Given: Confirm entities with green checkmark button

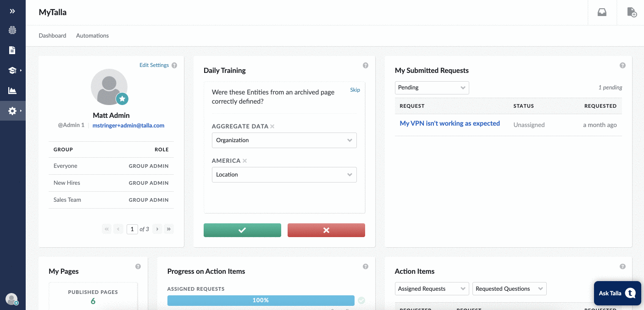Looking at the screenshot, I should (x=242, y=230).
